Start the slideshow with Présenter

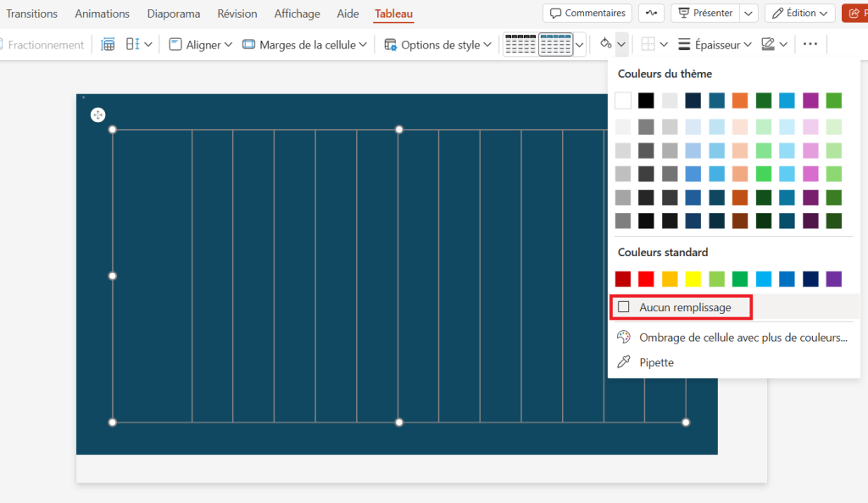coord(705,13)
